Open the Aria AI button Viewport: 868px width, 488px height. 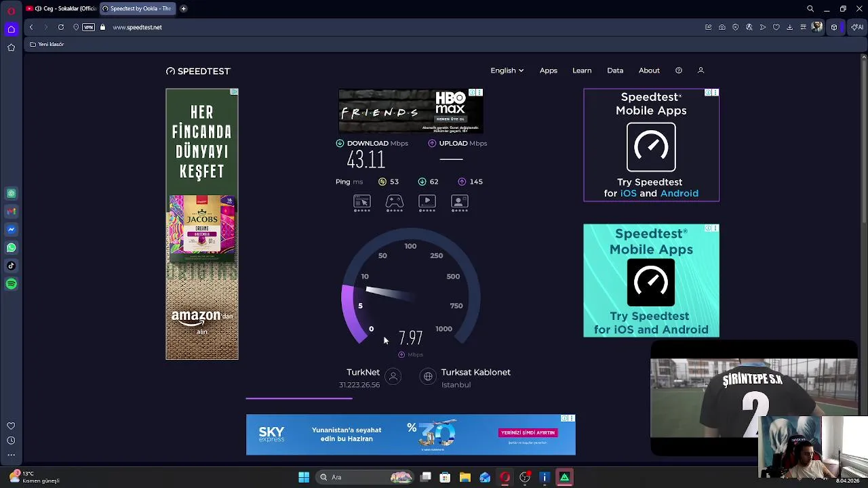click(x=857, y=27)
